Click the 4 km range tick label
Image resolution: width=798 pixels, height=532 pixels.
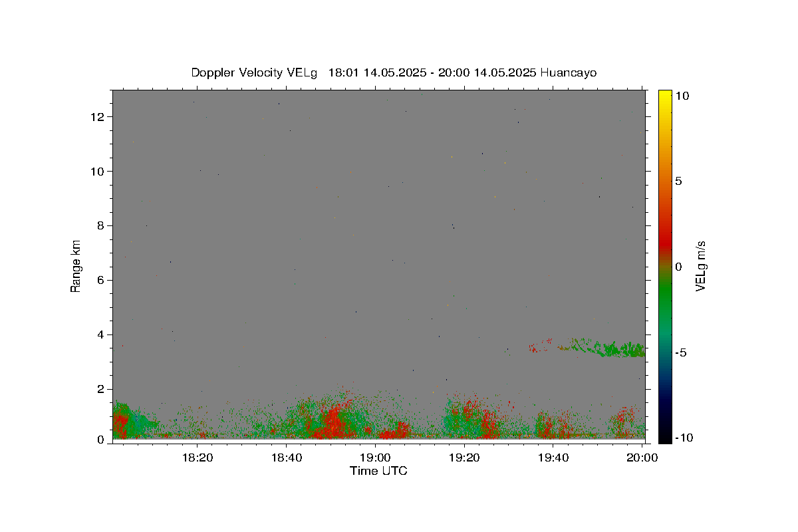click(102, 335)
